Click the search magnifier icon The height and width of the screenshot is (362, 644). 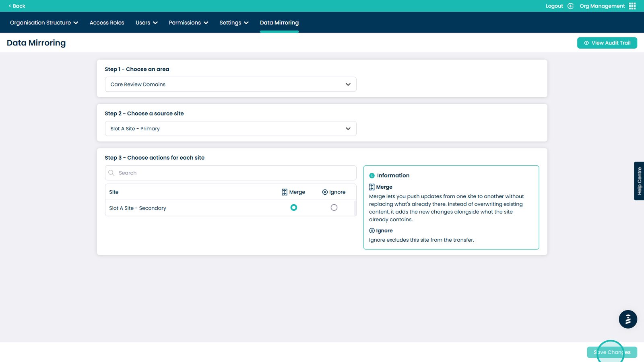coord(111,173)
